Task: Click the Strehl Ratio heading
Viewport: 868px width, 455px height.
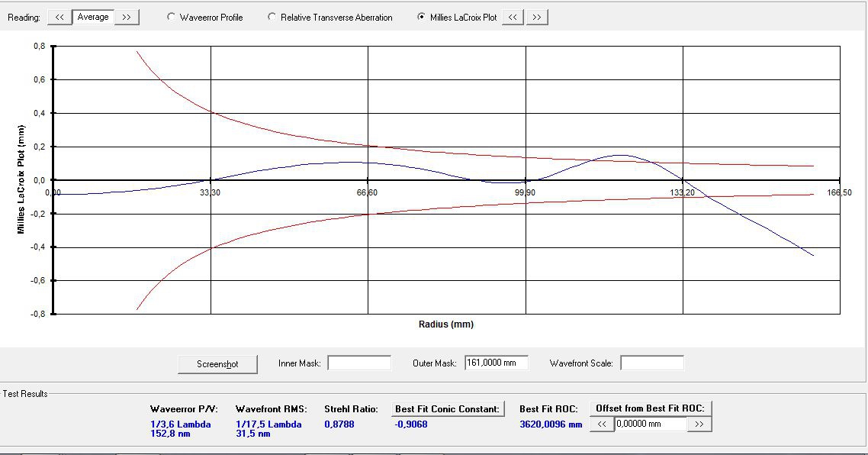Action: click(x=351, y=409)
